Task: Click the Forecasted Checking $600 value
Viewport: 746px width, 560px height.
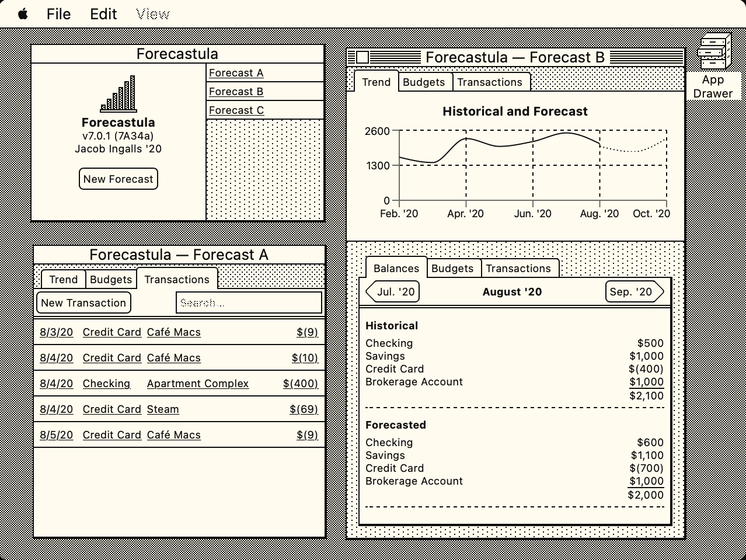Action: coord(650,443)
